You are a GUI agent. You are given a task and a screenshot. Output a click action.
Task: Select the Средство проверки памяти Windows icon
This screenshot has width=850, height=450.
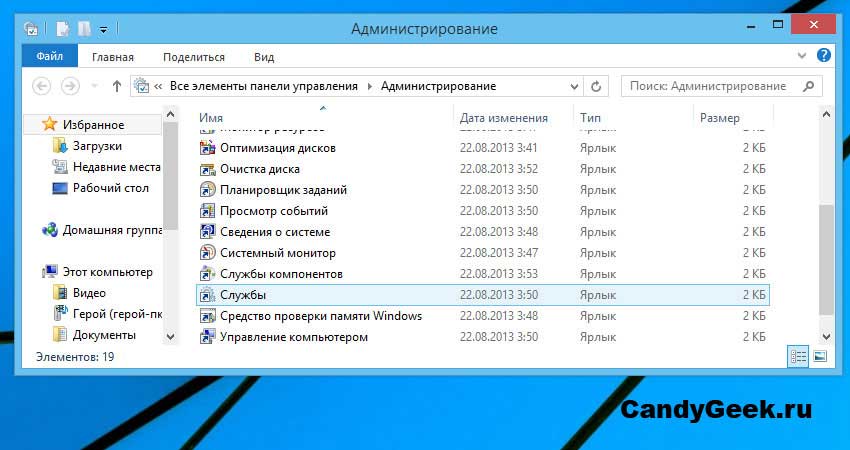[208, 316]
